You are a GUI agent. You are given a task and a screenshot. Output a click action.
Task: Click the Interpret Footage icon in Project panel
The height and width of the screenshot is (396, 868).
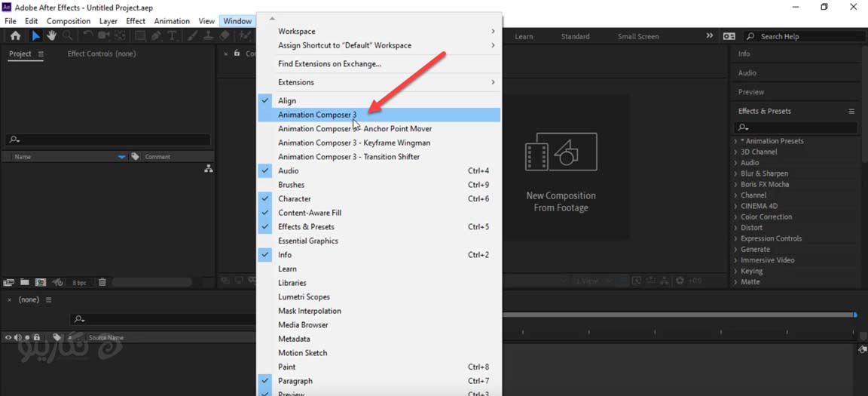coord(8,282)
